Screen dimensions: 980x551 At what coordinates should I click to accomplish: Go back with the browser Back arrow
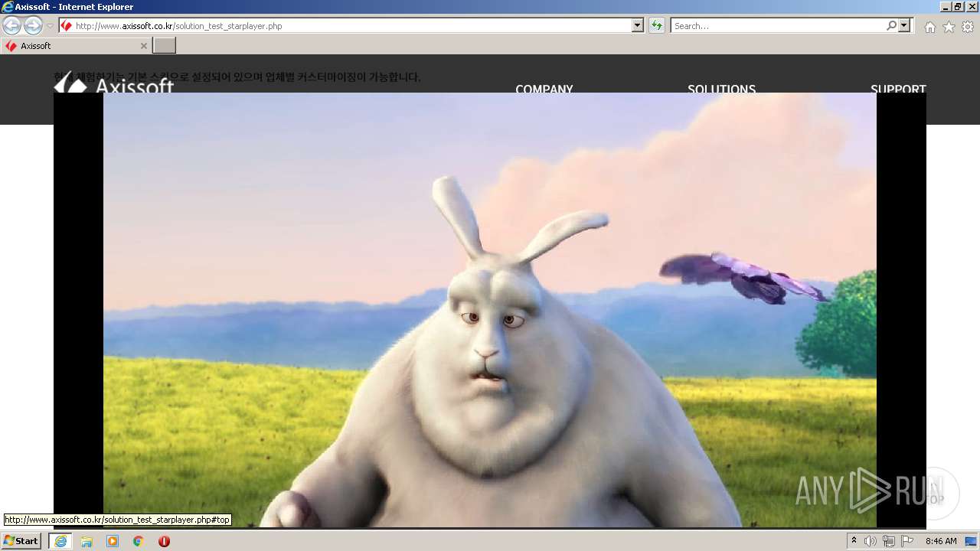(x=11, y=25)
